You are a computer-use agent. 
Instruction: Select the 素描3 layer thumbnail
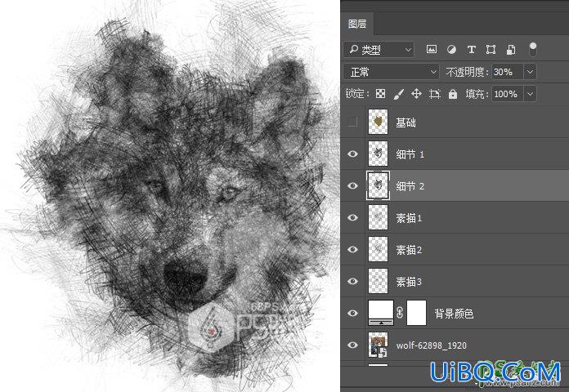point(378,282)
